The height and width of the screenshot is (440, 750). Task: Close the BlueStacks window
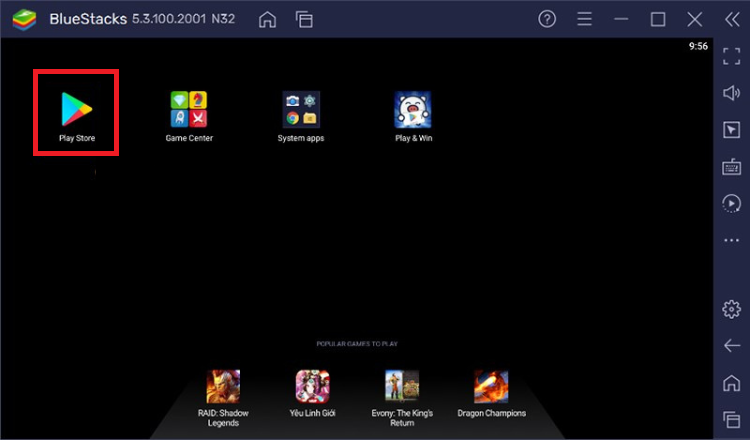695,19
